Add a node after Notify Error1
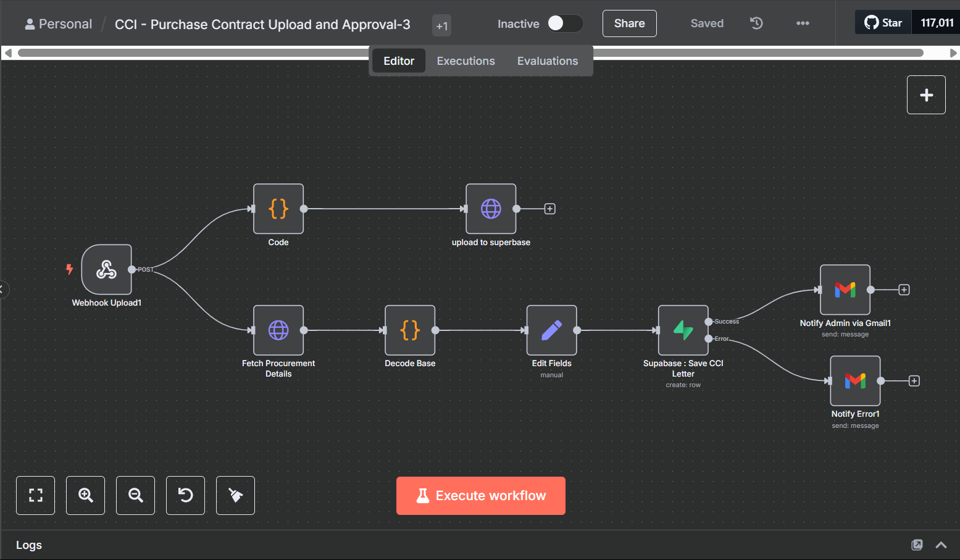Viewport: 960px width, 560px height. click(x=914, y=381)
